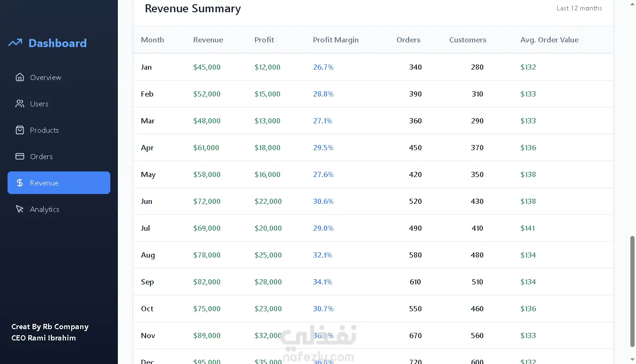Click the Revenue dollar sign icon

[20, 183]
